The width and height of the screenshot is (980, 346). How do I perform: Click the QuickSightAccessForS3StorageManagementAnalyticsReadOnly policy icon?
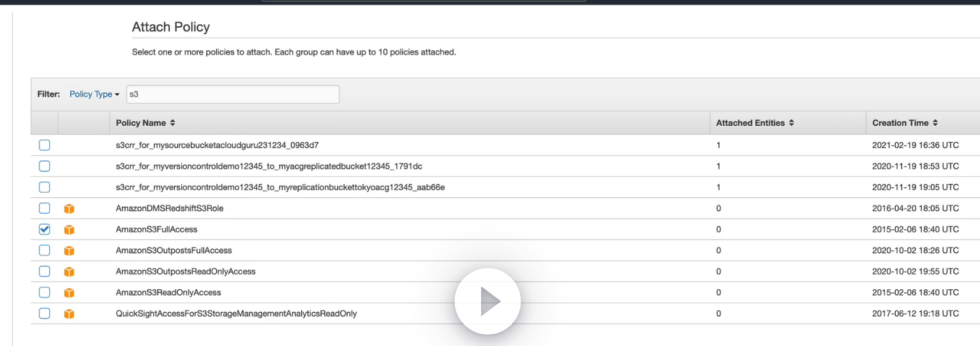pyautogui.click(x=70, y=313)
